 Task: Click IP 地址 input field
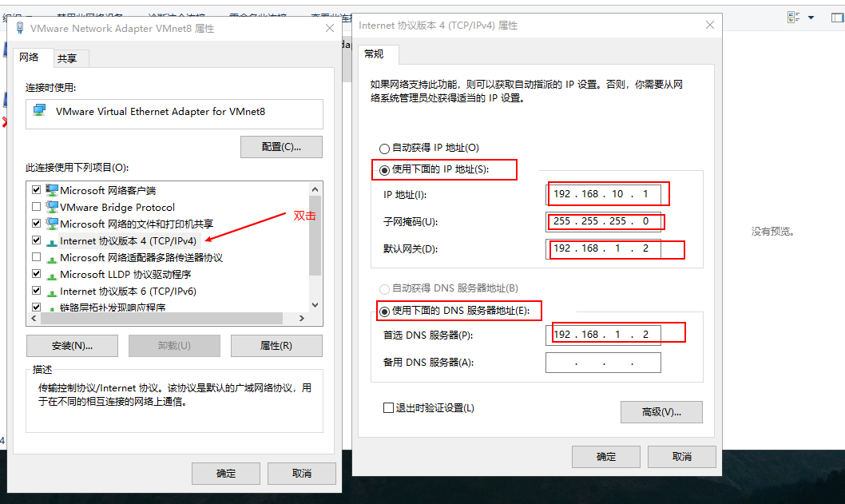pos(603,194)
